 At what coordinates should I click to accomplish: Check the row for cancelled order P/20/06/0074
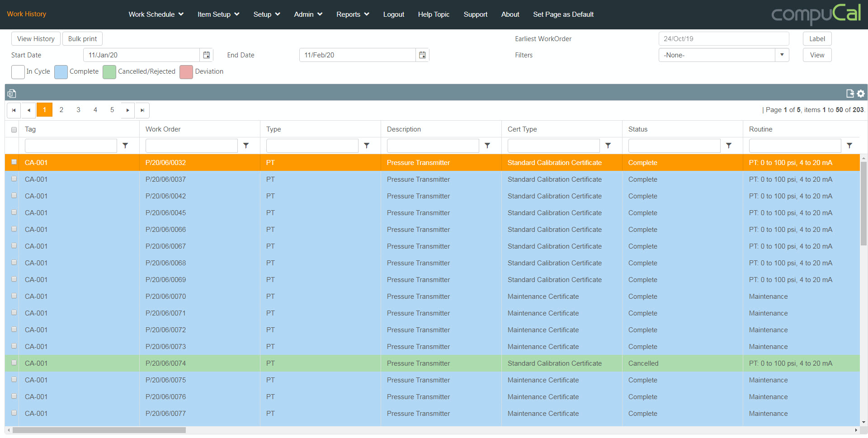pyautogui.click(x=14, y=363)
